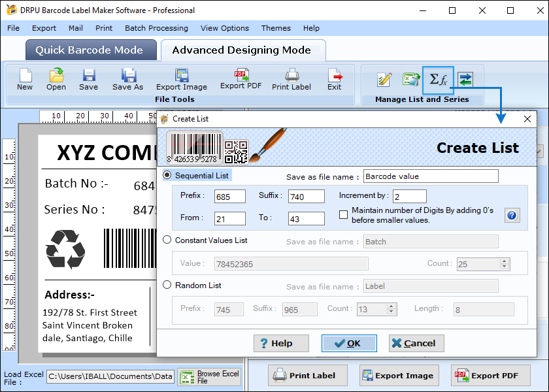
Task: Click the To field showing 43
Action: pos(307,219)
